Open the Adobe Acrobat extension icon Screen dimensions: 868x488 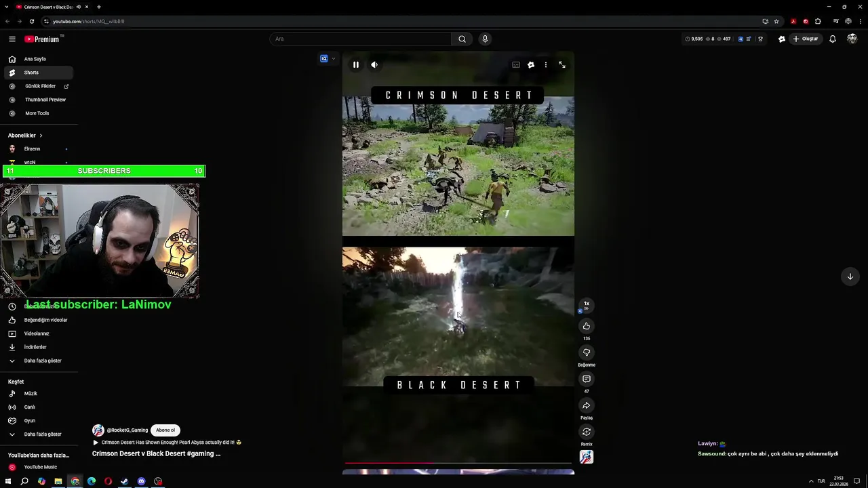pos(793,21)
